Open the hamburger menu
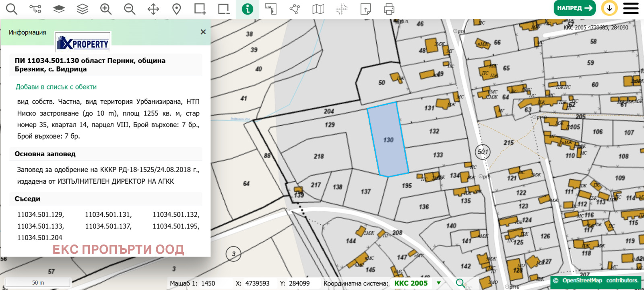 (x=631, y=8)
